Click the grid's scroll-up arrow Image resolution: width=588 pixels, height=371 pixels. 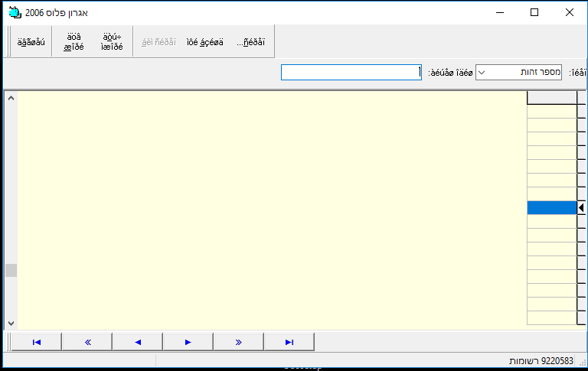pos(11,98)
